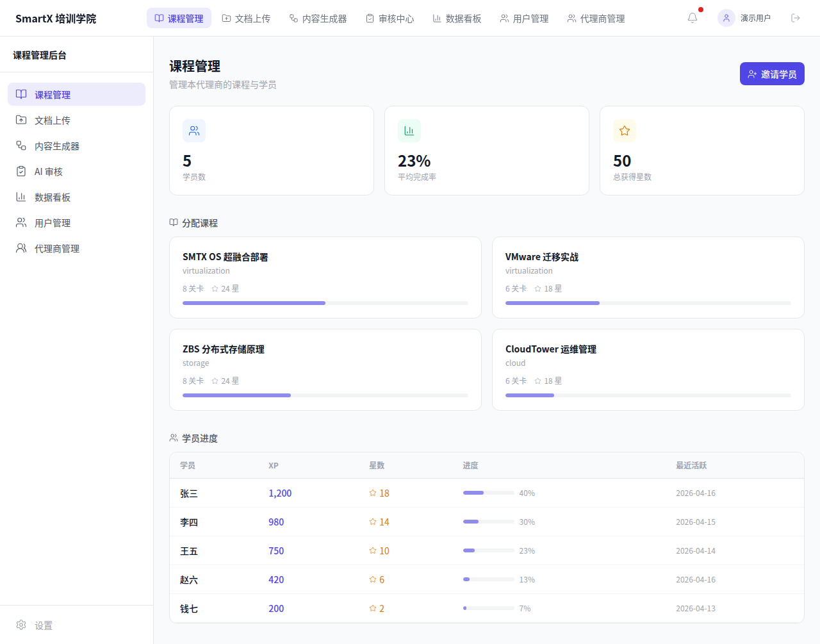Click the total stars earned icon

pos(625,131)
